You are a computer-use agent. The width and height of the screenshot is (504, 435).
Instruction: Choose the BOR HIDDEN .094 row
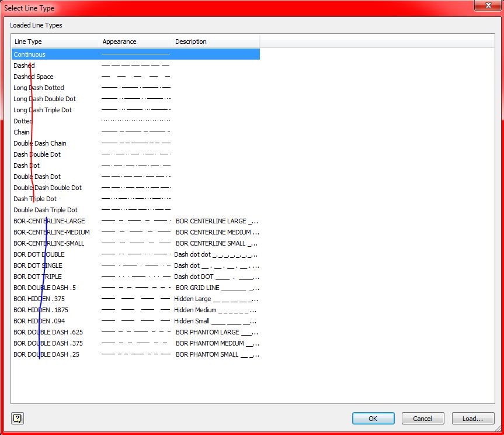pos(135,321)
